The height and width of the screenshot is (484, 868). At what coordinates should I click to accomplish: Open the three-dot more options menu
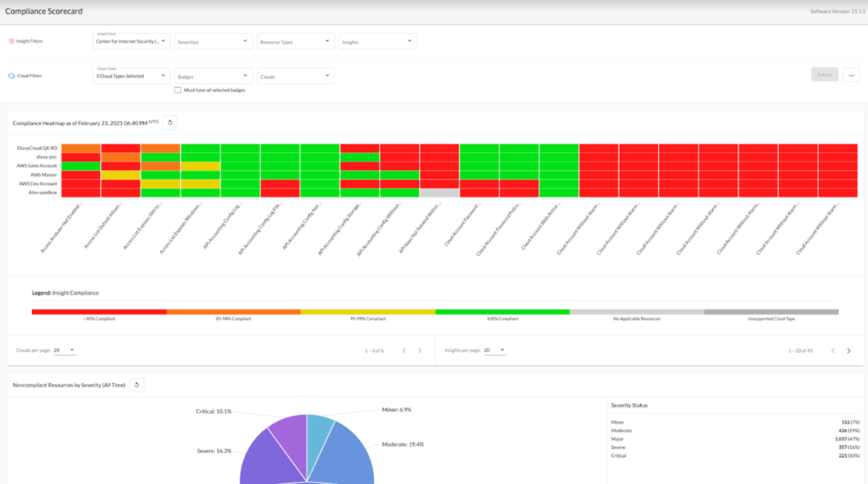[851, 75]
